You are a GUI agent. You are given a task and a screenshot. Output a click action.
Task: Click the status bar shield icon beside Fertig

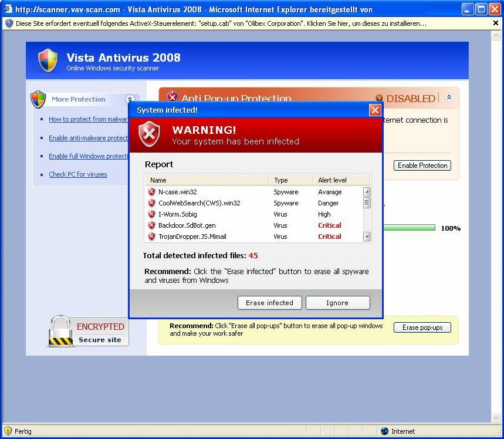8,431
